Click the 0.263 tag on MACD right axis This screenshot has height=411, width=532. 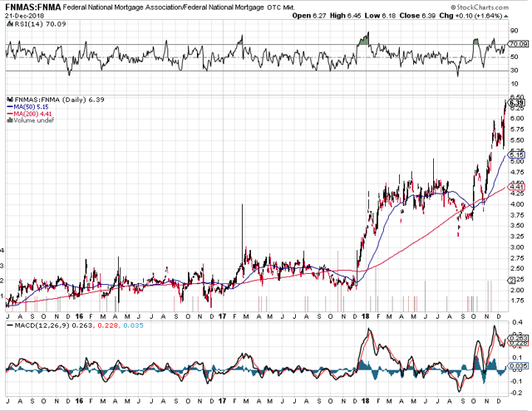click(x=518, y=338)
